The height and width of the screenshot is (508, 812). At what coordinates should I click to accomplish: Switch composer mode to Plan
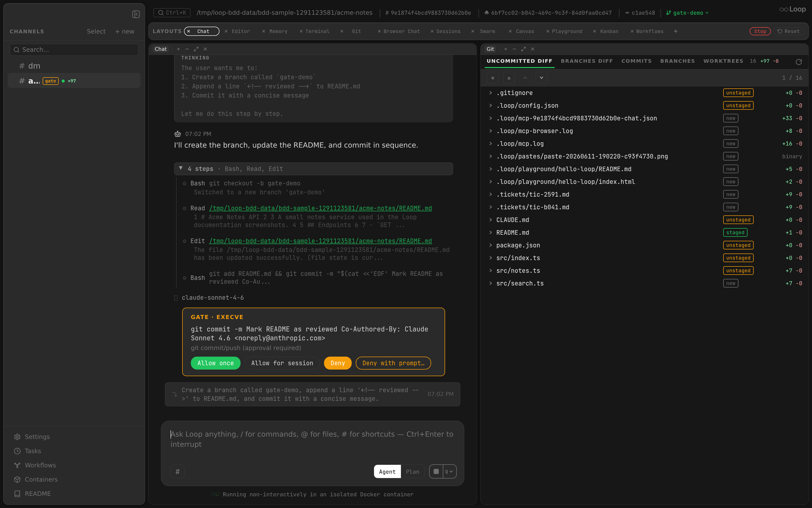click(412, 471)
